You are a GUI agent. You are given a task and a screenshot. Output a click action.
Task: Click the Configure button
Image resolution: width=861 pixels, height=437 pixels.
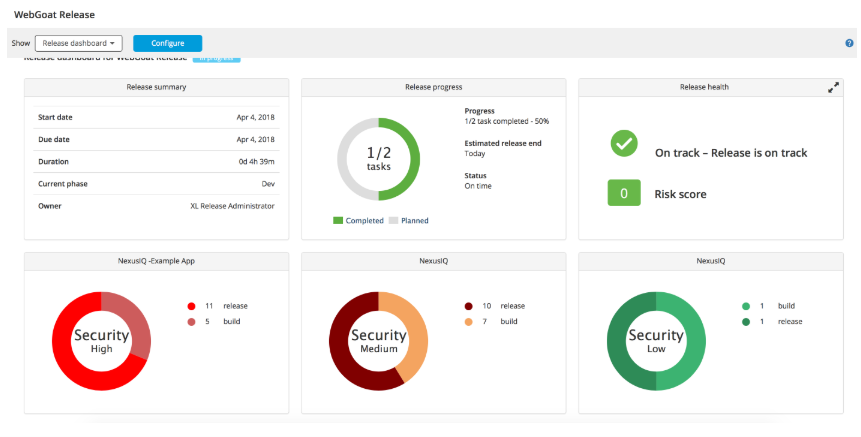(167, 44)
